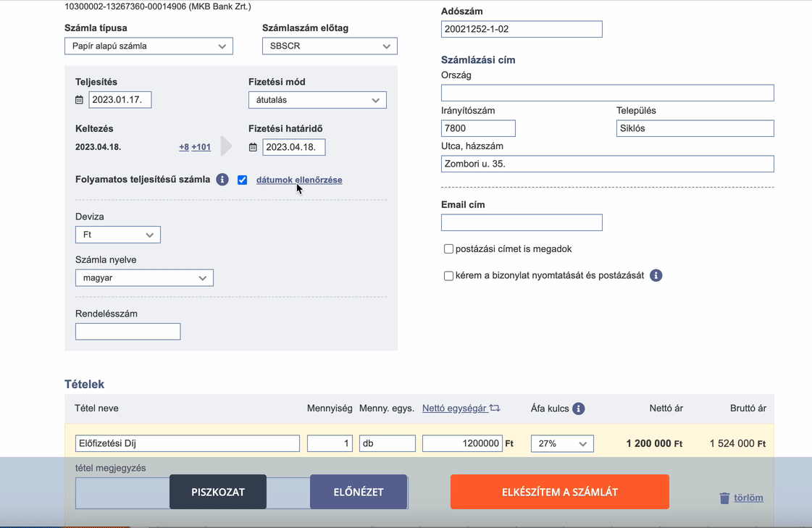Click the Nettó ár value 1 200 000 Ft

(654, 444)
